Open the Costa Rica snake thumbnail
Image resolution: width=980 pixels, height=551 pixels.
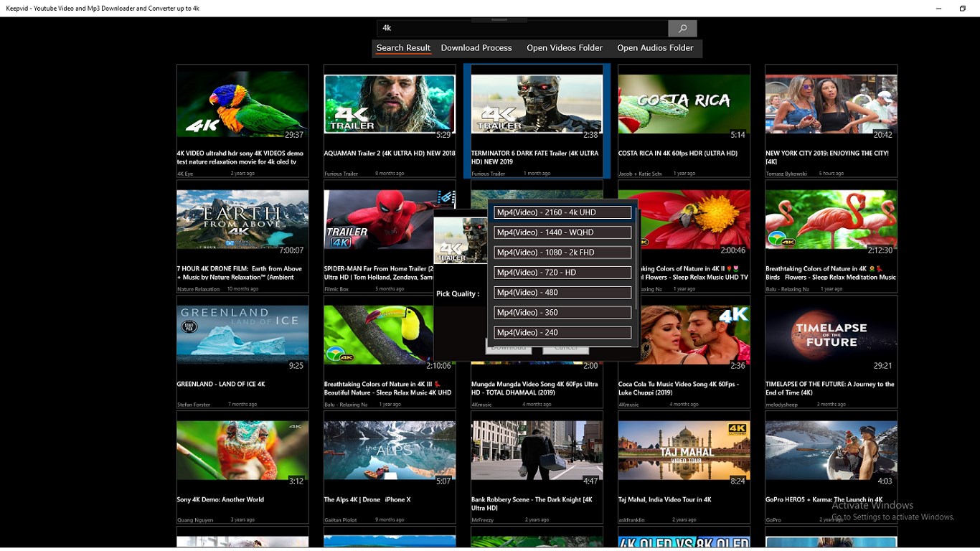click(x=684, y=104)
